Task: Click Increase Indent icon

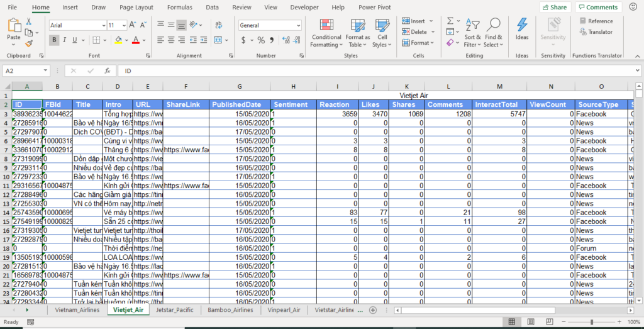Action: [204, 40]
